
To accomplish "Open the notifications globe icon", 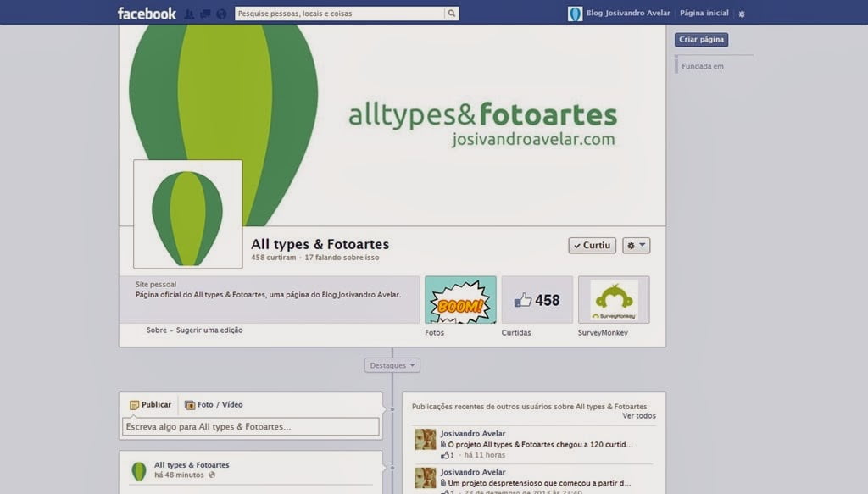I will pos(221,14).
